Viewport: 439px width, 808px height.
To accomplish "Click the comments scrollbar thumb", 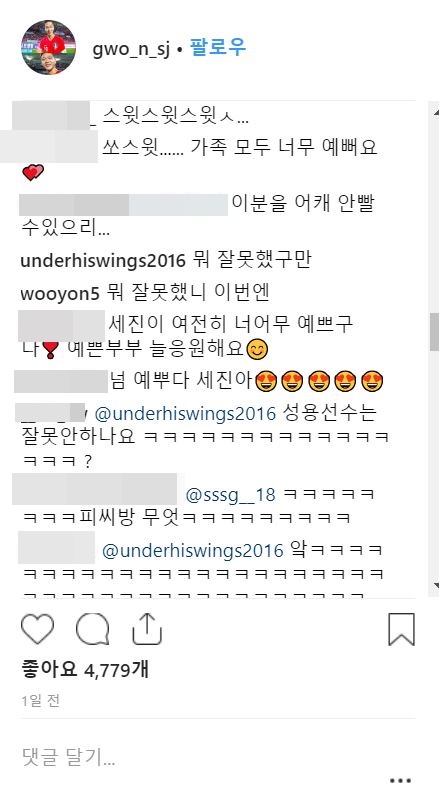I will 434,331.
